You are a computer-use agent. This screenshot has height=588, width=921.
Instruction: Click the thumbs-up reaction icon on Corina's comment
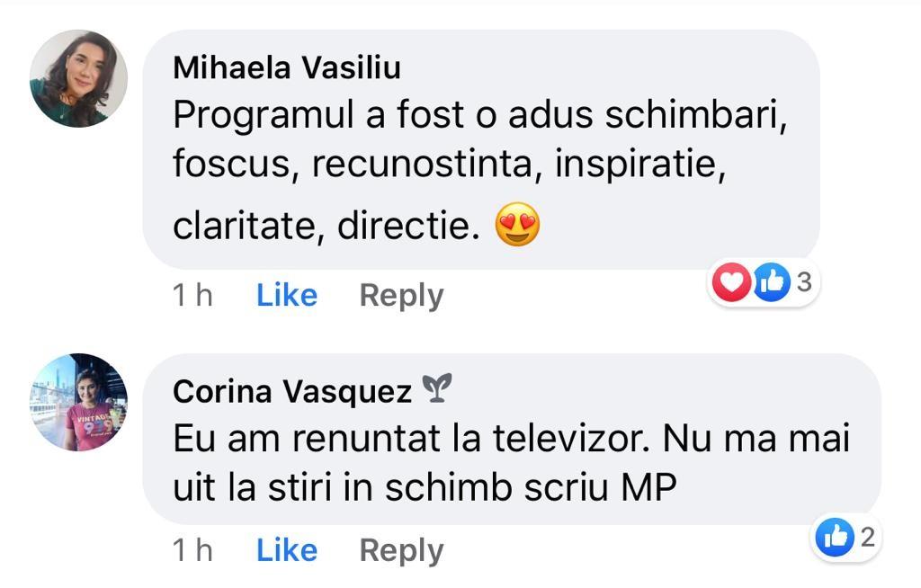tap(835, 537)
